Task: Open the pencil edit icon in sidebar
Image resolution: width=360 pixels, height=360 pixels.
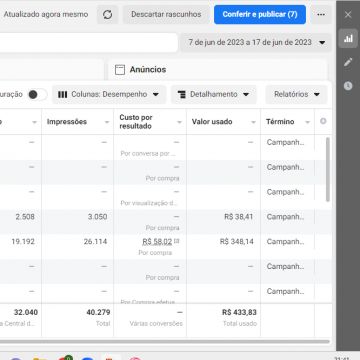Action: pos(348,62)
